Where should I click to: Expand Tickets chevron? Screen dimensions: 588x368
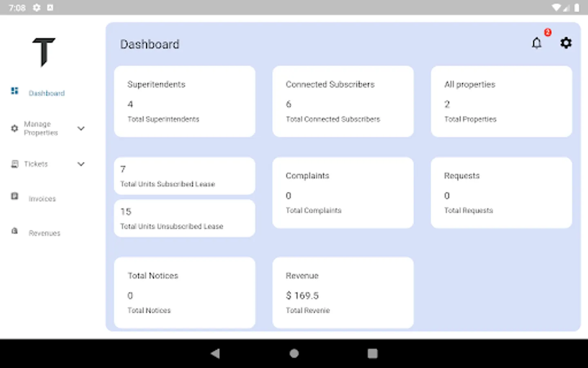pos(81,164)
